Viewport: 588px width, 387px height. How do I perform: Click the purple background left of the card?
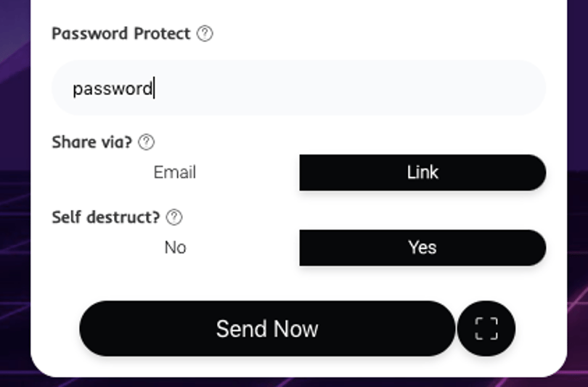[x=15, y=187]
